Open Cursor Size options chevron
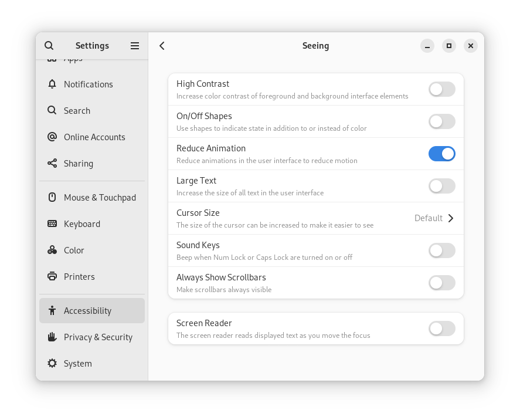This screenshot has height=420, width=520. pyautogui.click(x=450, y=218)
